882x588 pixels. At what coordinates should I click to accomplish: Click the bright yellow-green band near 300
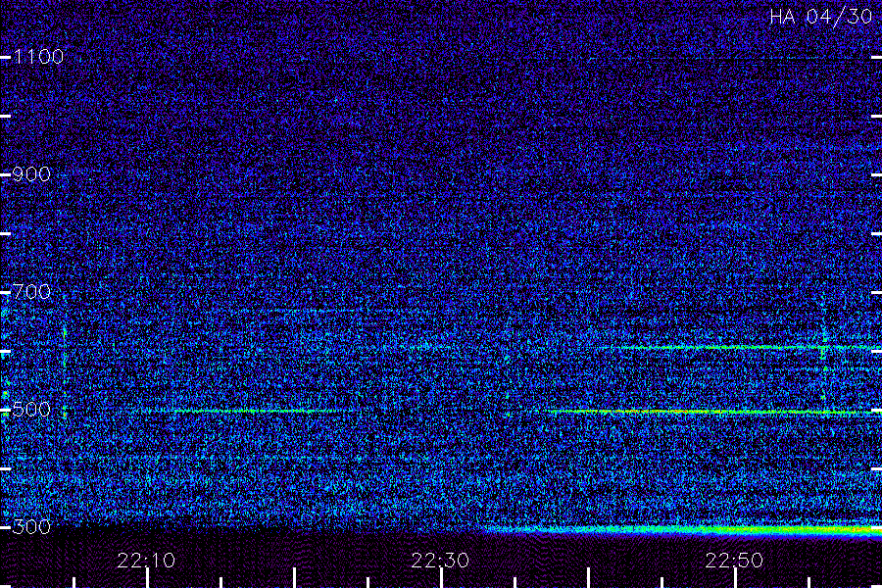click(683, 529)
